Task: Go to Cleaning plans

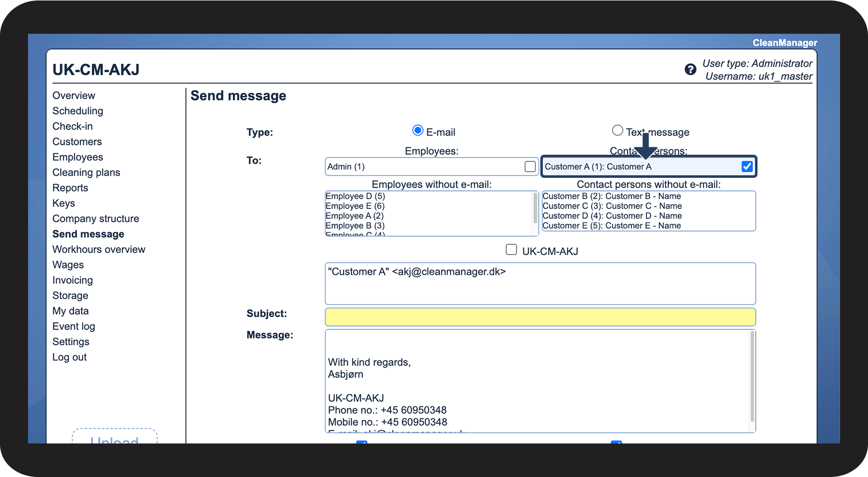Action: coord(86,172)
